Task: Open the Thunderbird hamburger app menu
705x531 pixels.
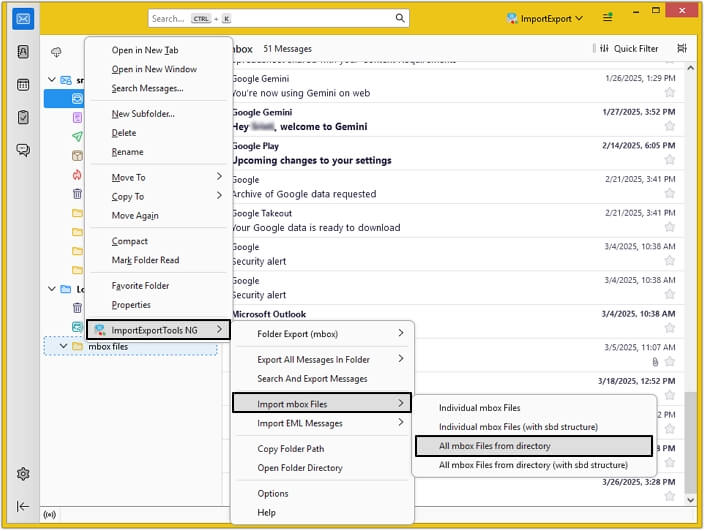Action: click(x=607, y=19)
